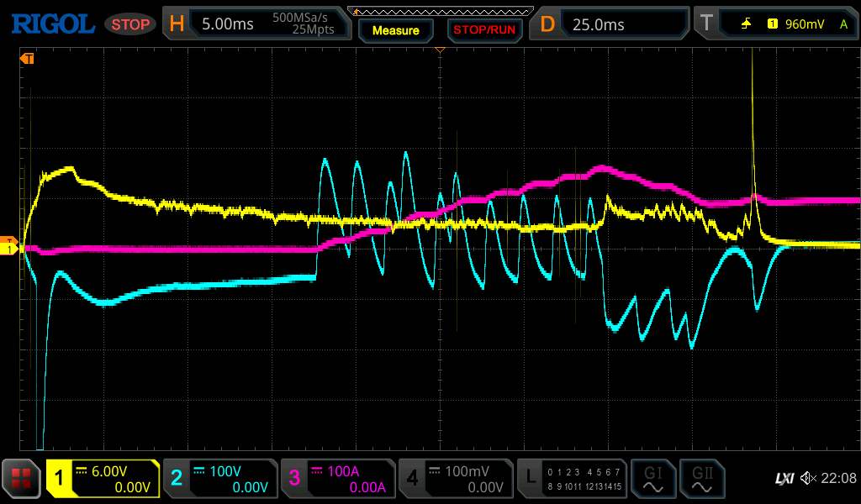Image resolution: width=861 pixels, height=504 pixels.
Task: Click the channel 1 ground level marker
Action: coord(9,249)
